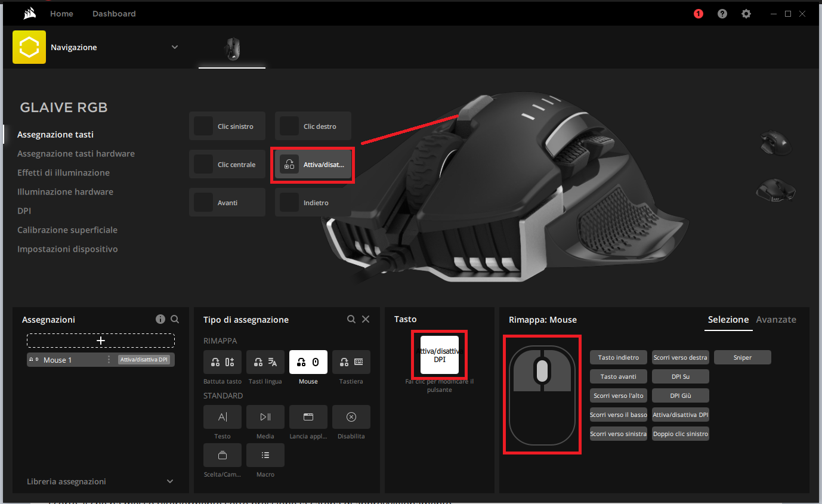
Task: Choose the Lancia appl... assignment type
Action: pyautogui.click(x=308, y=417)
